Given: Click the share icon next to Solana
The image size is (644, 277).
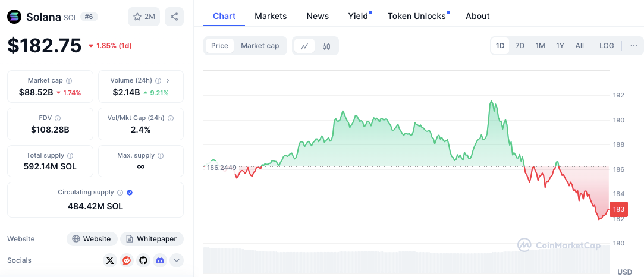Looking at the screenshot, I should tap(174, 17).
